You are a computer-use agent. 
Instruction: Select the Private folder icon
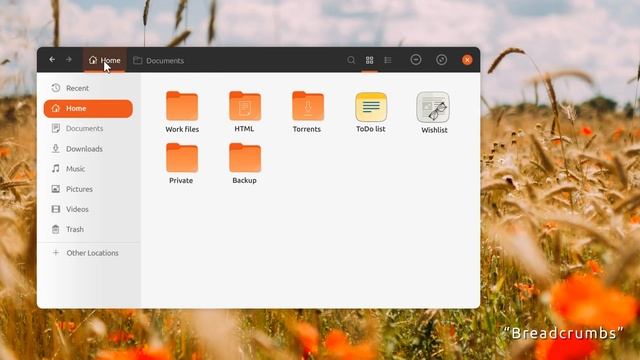click(x=182, y=158)
